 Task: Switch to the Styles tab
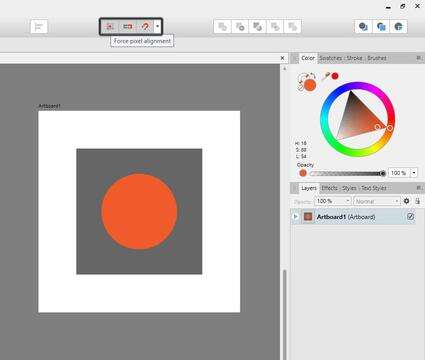coord(349,188)
